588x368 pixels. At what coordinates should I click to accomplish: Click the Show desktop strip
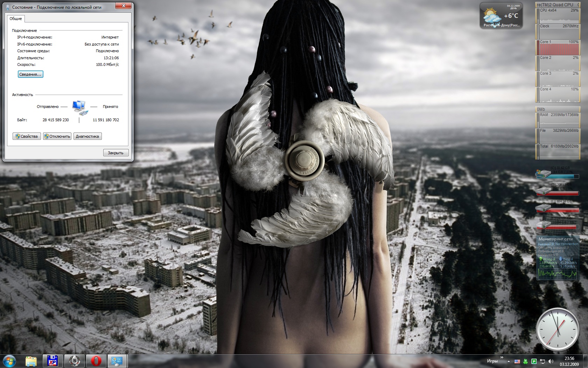click(x=585, y=361)
